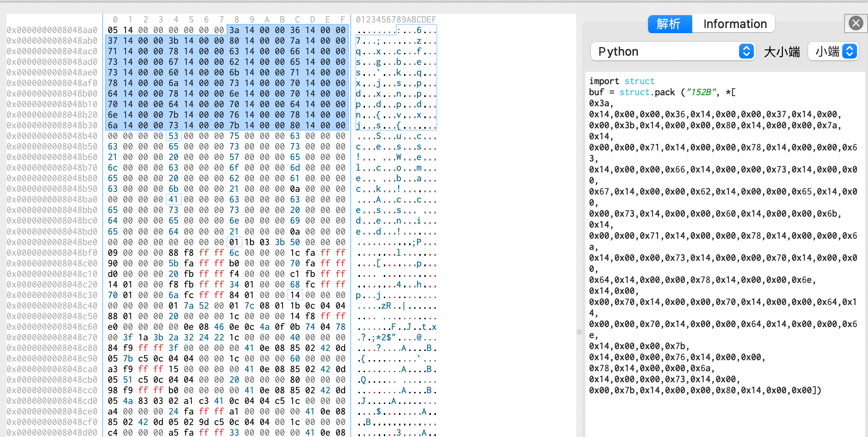868x437 pixels.
Task: Click ASCII text 'S...u...c...' in row 0x8048b40
Action: point(396,136)
